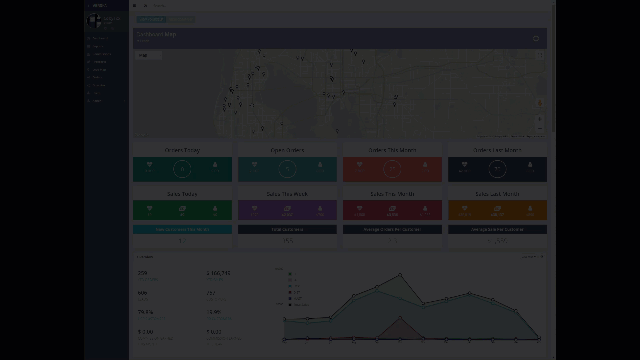The width and height of the screenshot is (640, 360).
Task: Click person icon in Open Orders card
Action: pos(320,165)
